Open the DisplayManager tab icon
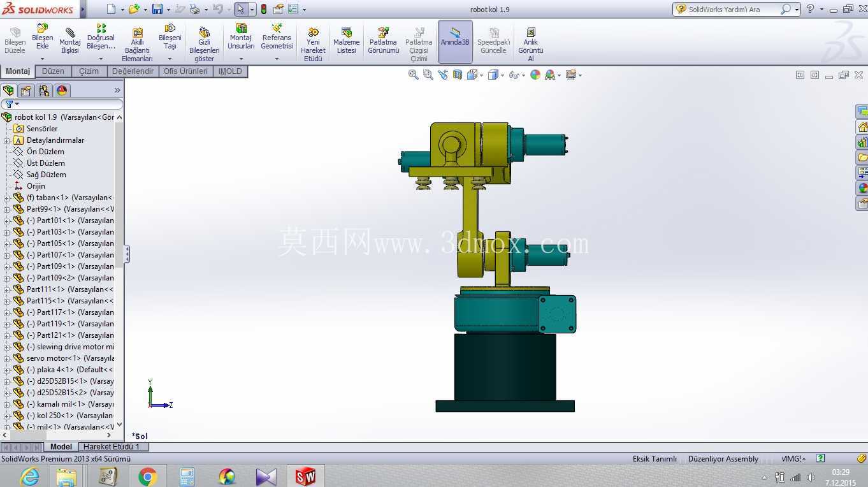The width and height of the screenshot is (868, 487). coord(62,91)
